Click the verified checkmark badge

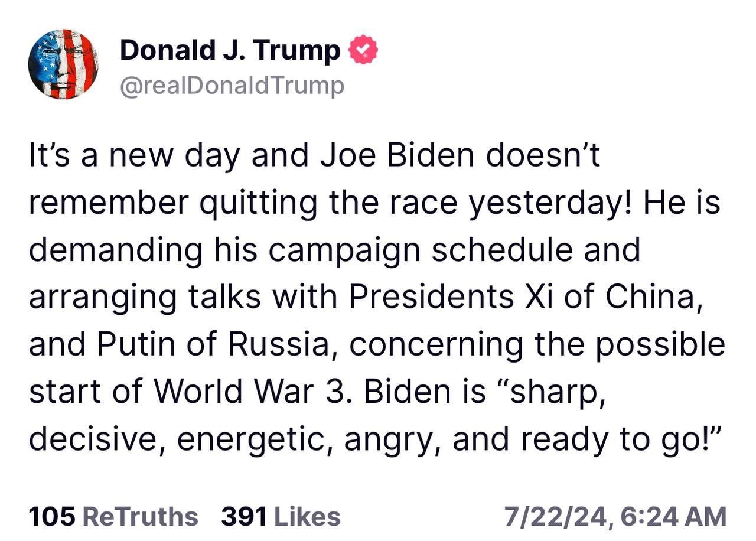[x=364, y=51]
